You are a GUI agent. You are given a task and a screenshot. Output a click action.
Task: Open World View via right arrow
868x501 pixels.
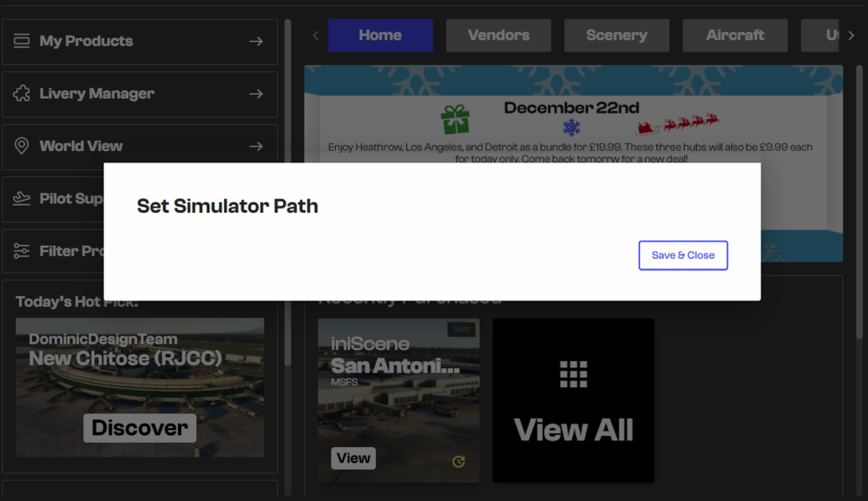click(x=255, y=146)
